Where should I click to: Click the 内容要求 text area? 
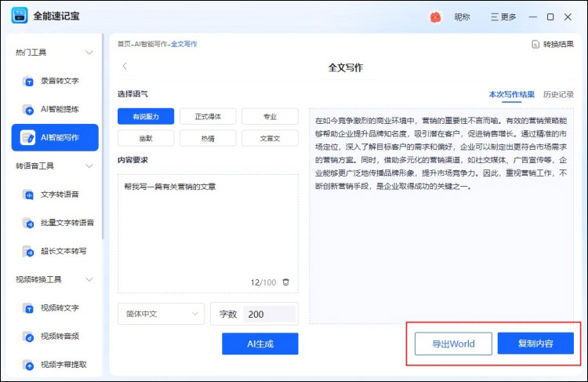(x=208, y=234)
